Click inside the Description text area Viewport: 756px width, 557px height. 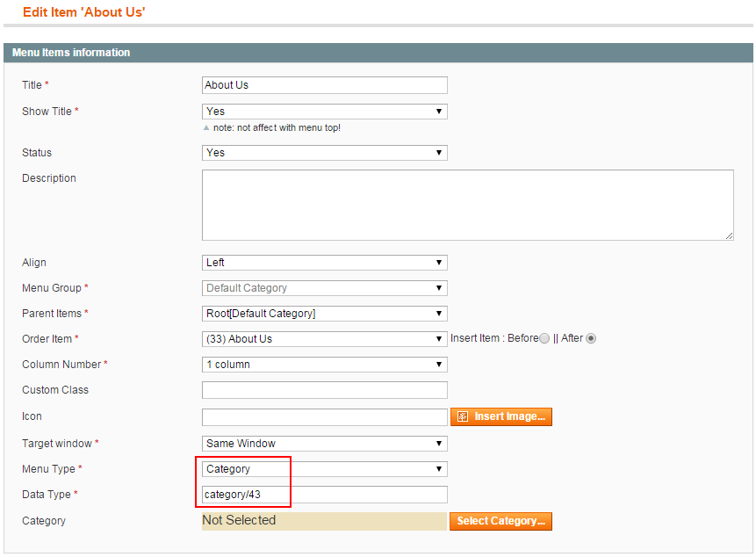click(x=468, y=205)
